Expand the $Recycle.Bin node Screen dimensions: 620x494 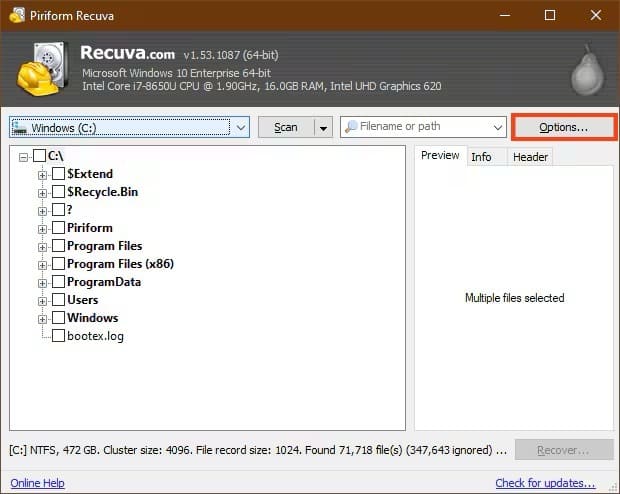tap(42, 193)
